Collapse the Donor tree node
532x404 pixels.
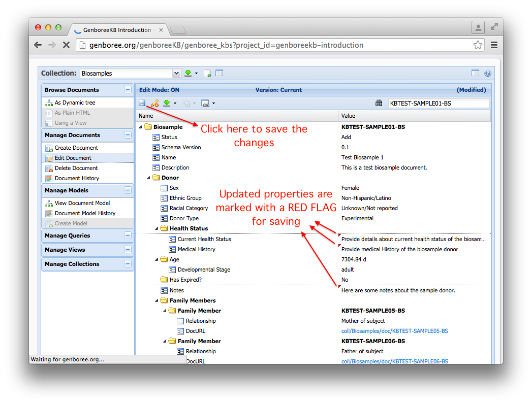click(148, 178)
